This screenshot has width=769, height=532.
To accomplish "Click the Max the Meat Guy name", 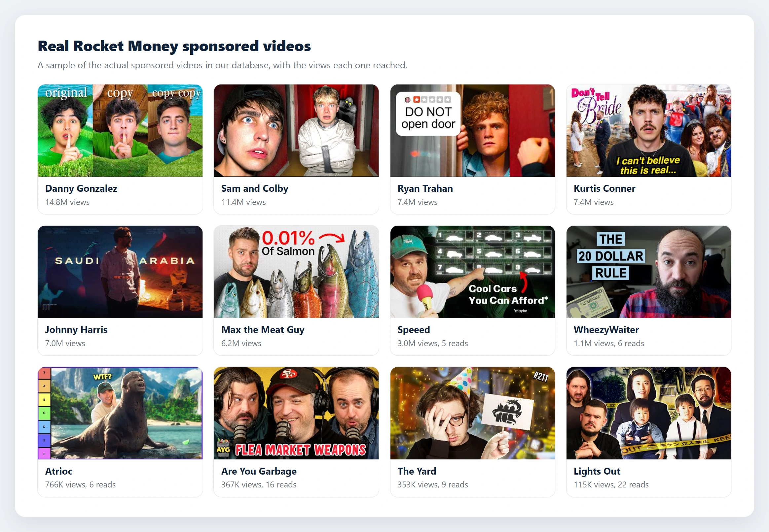I will coord(263,330).
